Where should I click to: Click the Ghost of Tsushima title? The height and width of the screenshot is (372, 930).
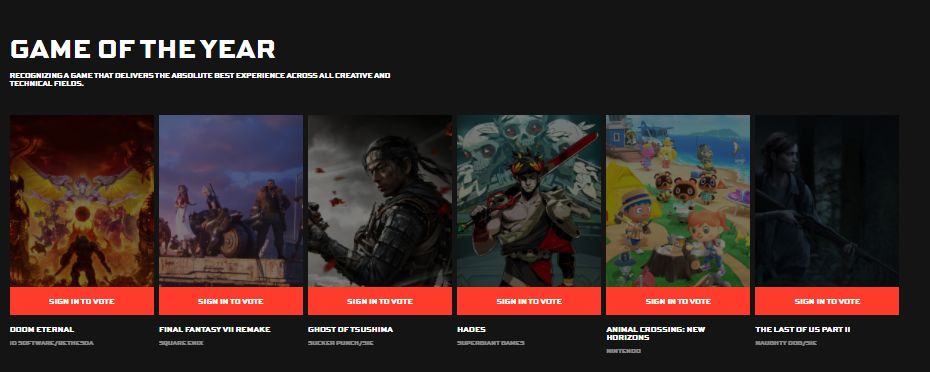[351, 329]
